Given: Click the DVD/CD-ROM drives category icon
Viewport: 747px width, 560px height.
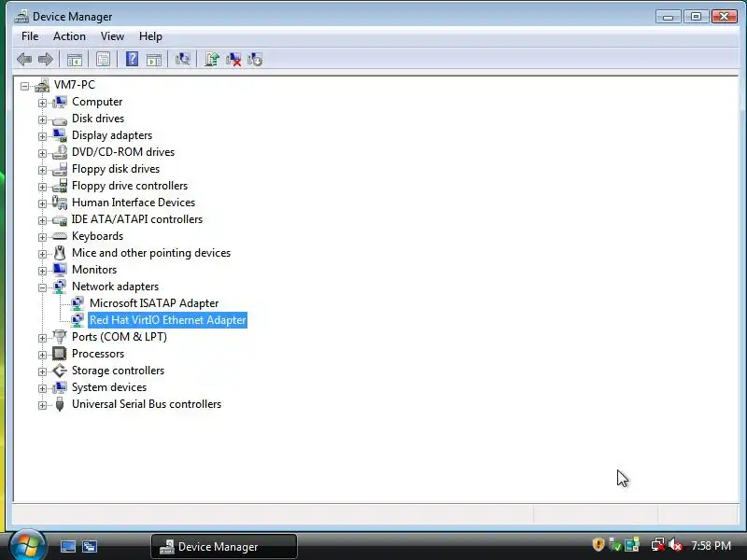Looking at the screenshot, I should point(60,152).
